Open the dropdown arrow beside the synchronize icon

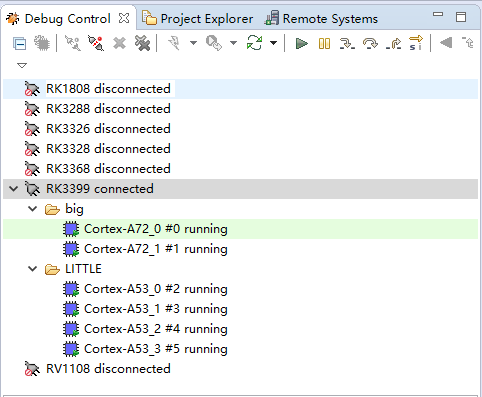(x=273, y=43)
